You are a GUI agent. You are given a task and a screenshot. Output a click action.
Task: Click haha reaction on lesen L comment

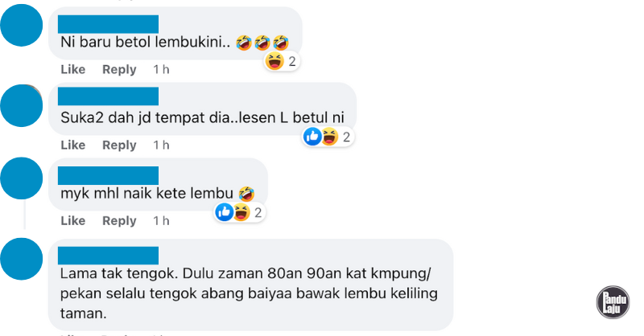[329, 136]
